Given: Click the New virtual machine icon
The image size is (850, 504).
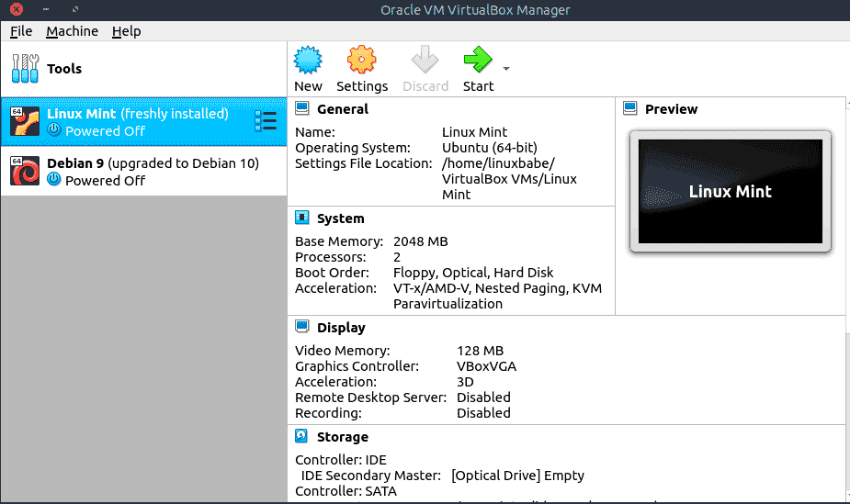Looking at the screenshot, I should click(x=308, y=61).
